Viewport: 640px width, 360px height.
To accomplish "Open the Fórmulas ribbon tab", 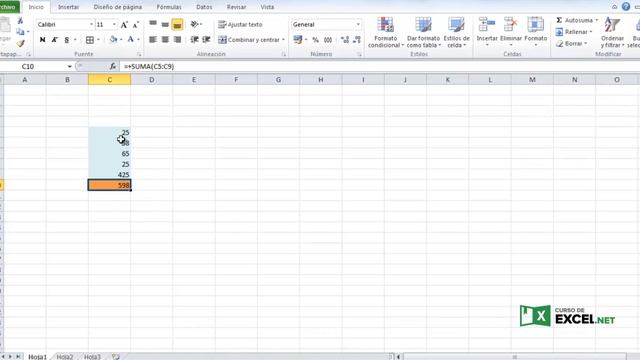I will [x=169, y=7].
